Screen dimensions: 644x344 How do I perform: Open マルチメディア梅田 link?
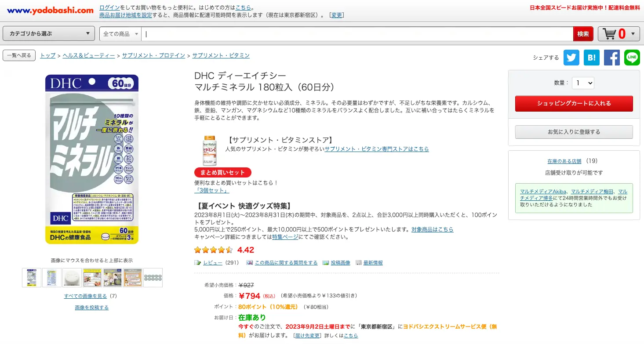coord(593,192)
